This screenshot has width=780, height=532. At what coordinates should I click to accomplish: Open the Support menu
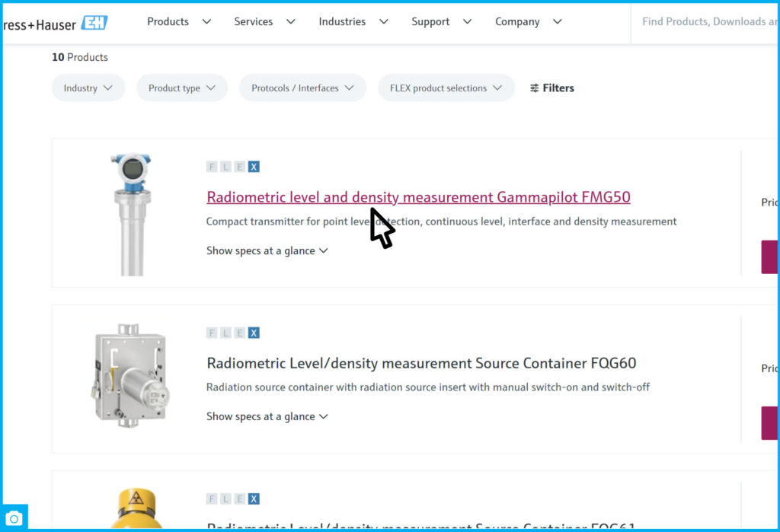point(441,21)
